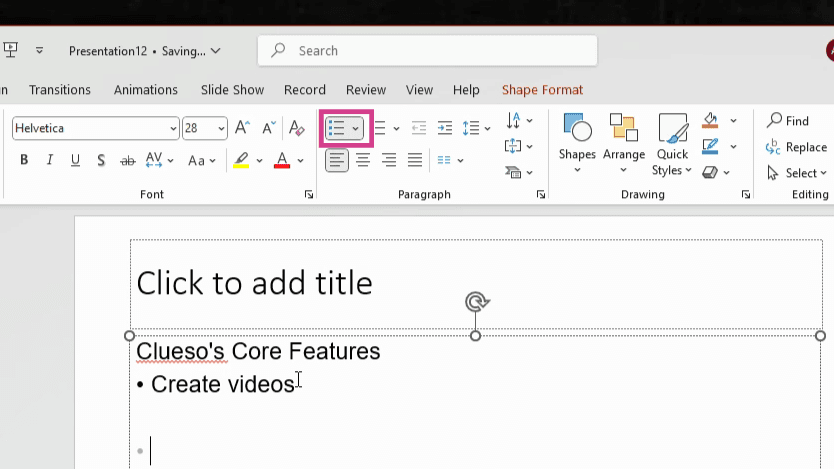Open the Drawing format dialog launcher

tap(746, 195)
